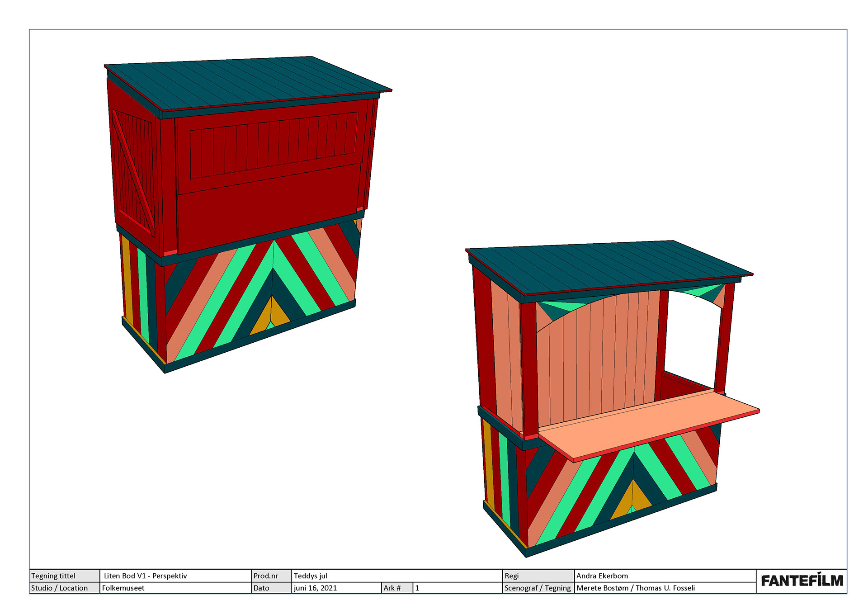
Task: Click the 'juni 16, 2021' date field
Action: tap(316, 588)
